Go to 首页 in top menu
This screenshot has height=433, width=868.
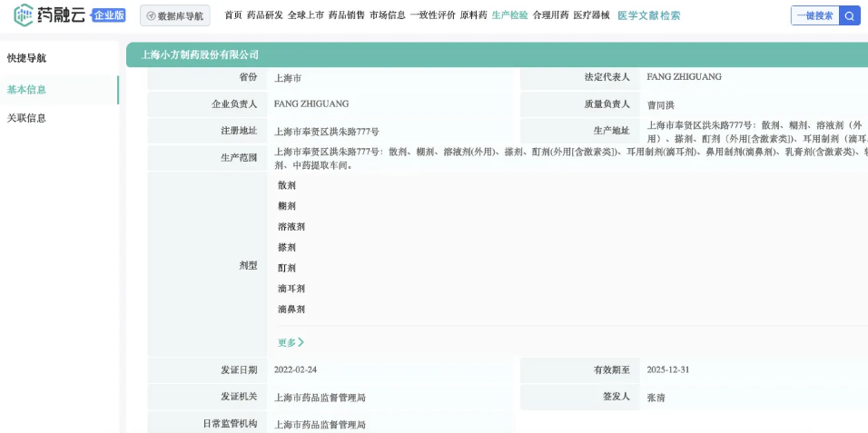233,15
